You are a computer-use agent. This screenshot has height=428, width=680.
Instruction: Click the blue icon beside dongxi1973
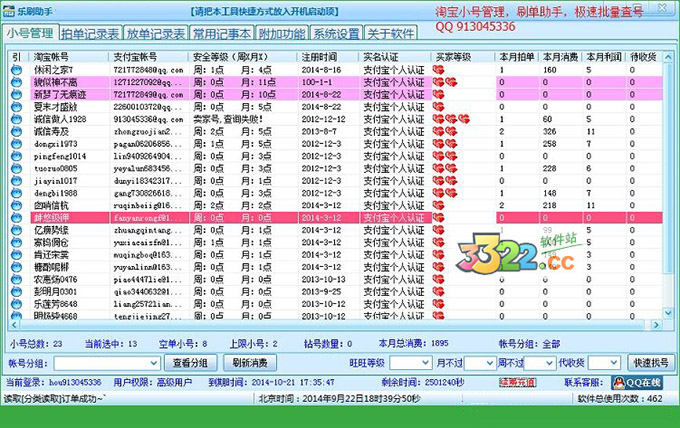(16, 144)
